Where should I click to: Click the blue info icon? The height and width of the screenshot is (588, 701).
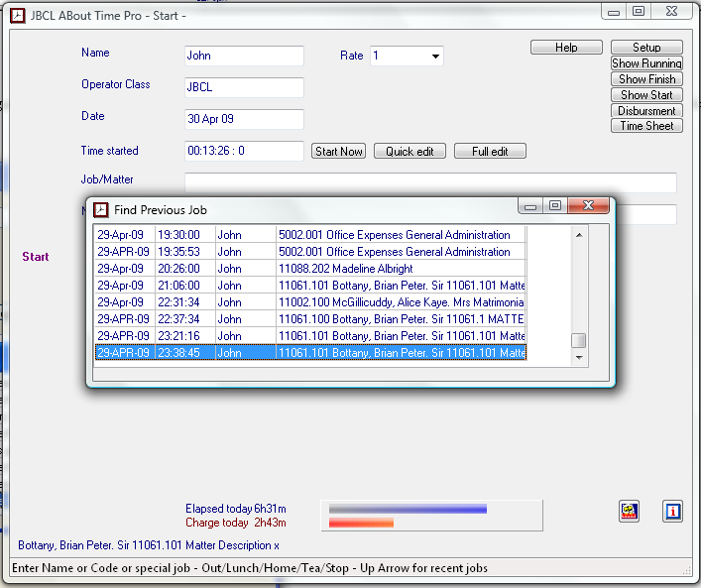click(672, 512)
